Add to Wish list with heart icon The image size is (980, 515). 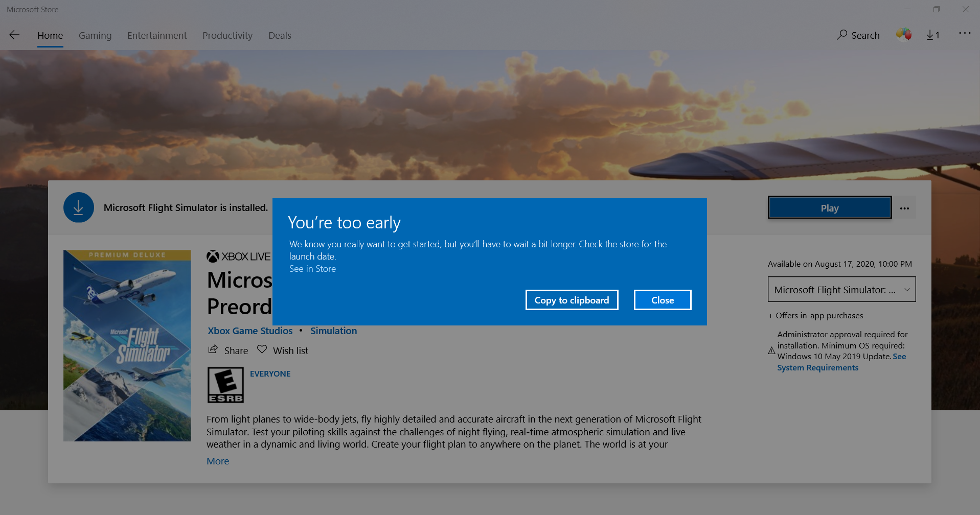(283, 350)
